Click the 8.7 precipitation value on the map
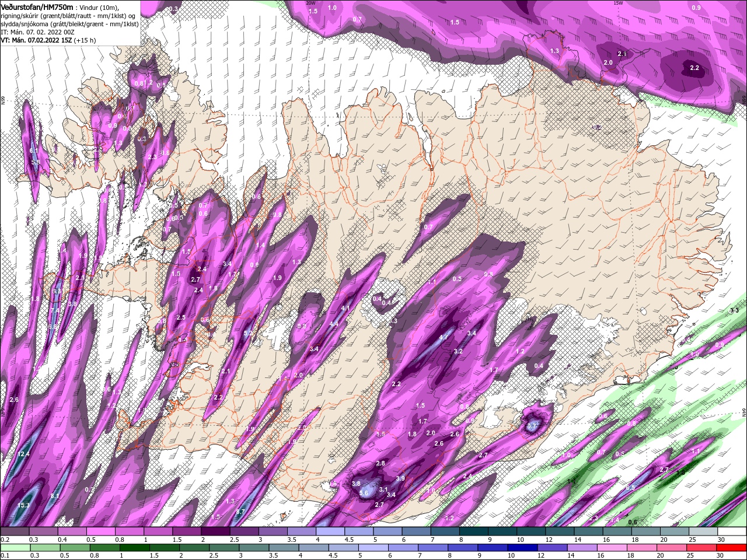This screenshot has height=560, width=747. 240,512
